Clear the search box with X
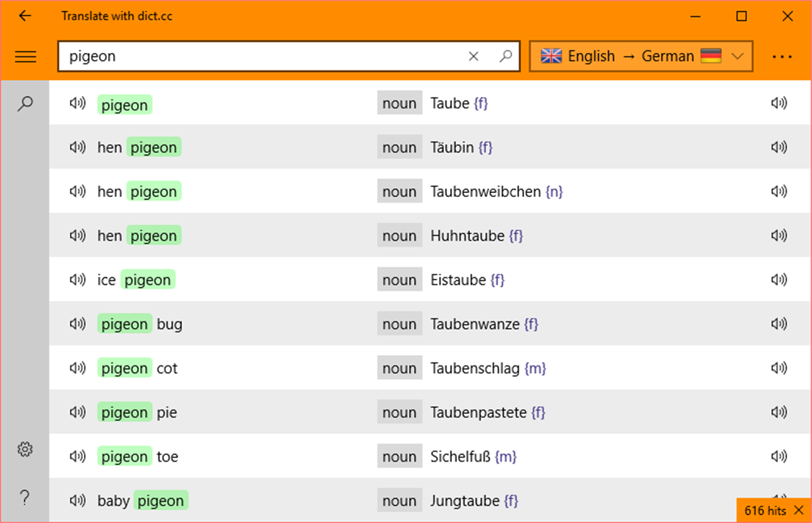This screenshot has width=812, height=523. (473, 57)
